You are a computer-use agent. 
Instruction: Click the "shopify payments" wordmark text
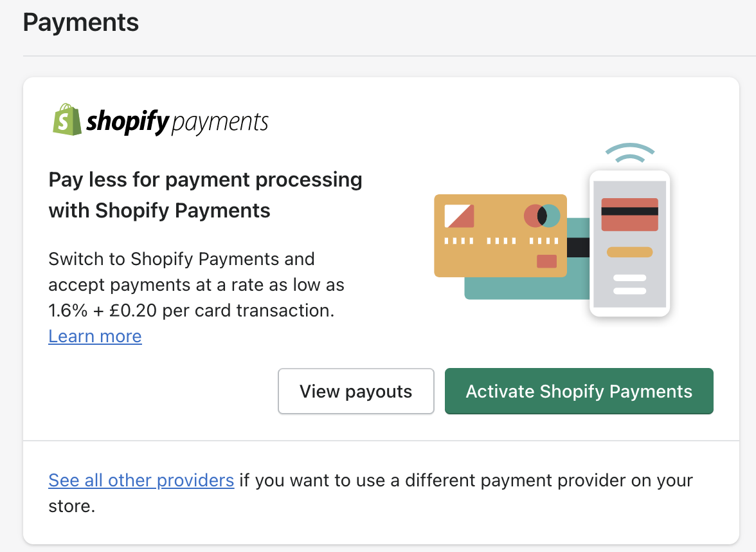[177, 122]
